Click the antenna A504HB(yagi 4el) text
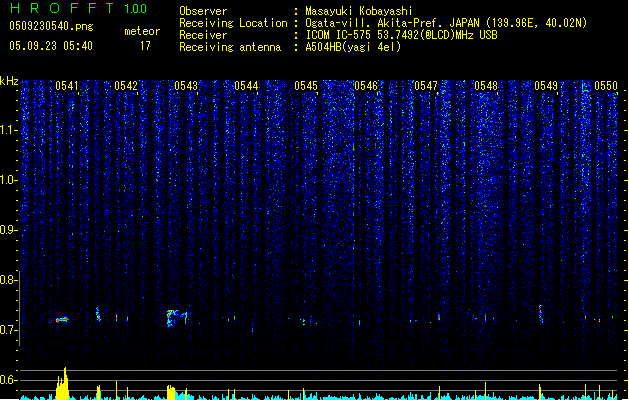Viewport: 629px width, 400px height. click(x=353, y=47)
